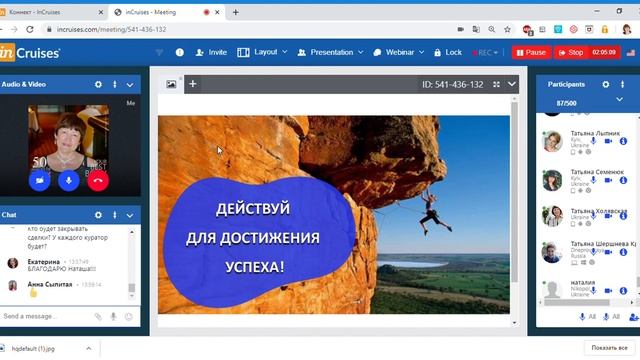Click the chat vertical scrollbar
Screen dimensions: 640x360
[131, 288]
